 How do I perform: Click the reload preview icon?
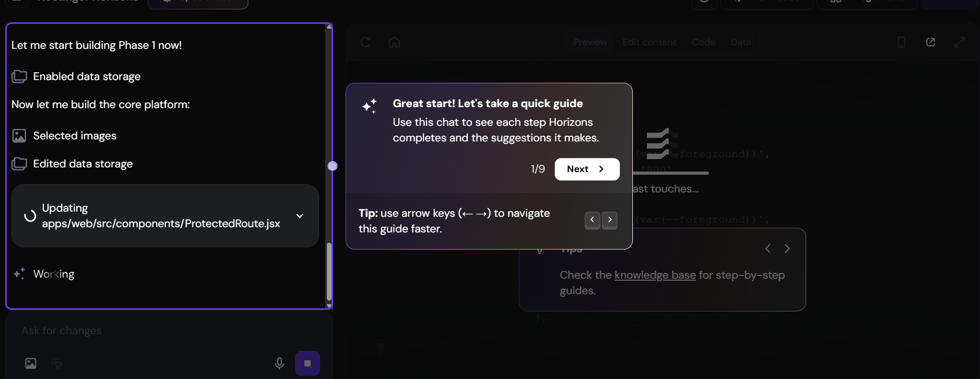365,42
